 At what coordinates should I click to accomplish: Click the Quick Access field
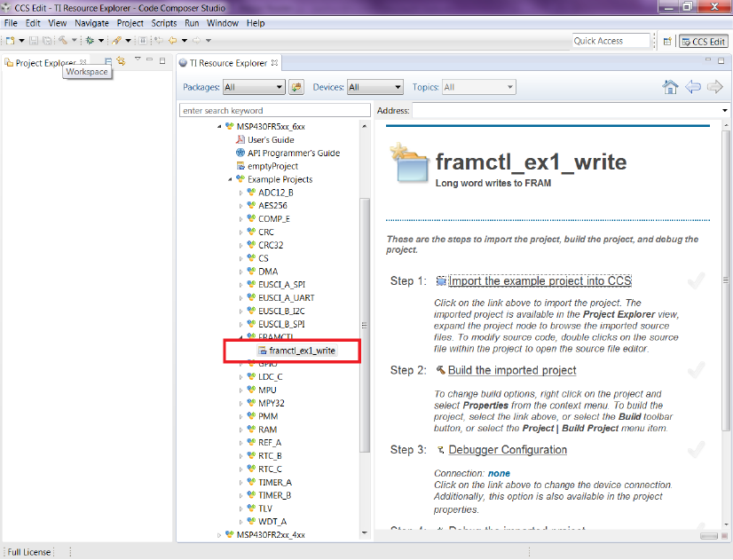611,41
